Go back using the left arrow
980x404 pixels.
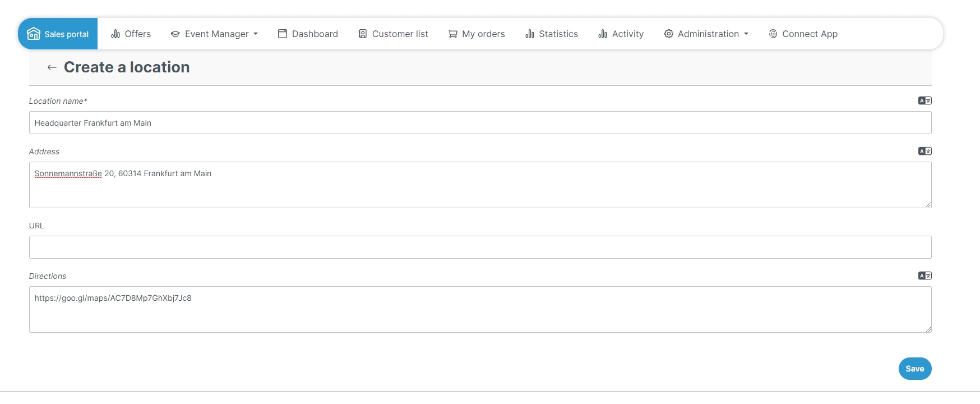52,67
